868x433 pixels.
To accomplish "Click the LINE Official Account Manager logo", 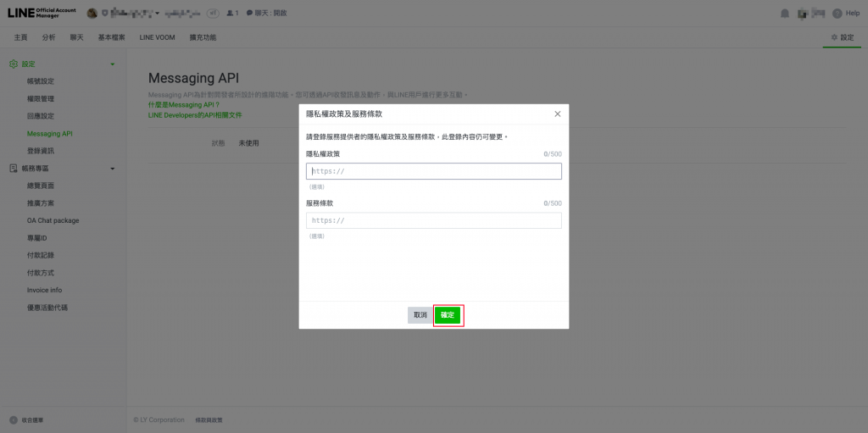I will [x=42, y=13].
